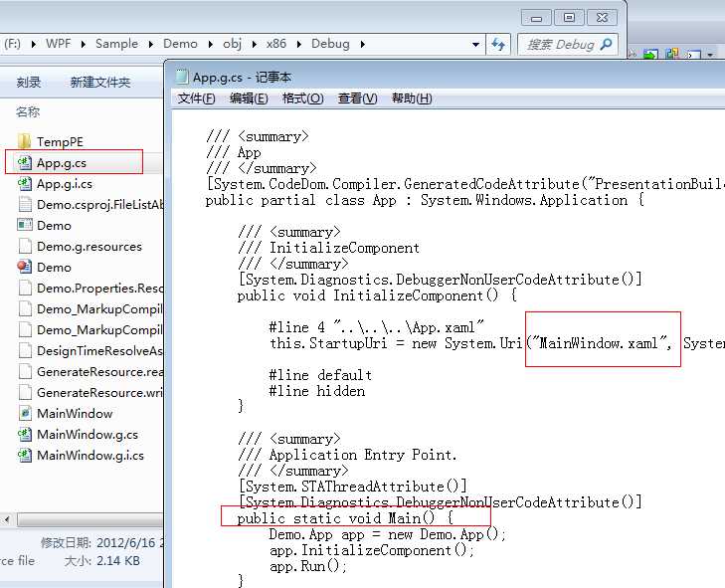The image size is (725, 588).
Task: Click the GenerateResource.rea file icon
Action: 25,371
